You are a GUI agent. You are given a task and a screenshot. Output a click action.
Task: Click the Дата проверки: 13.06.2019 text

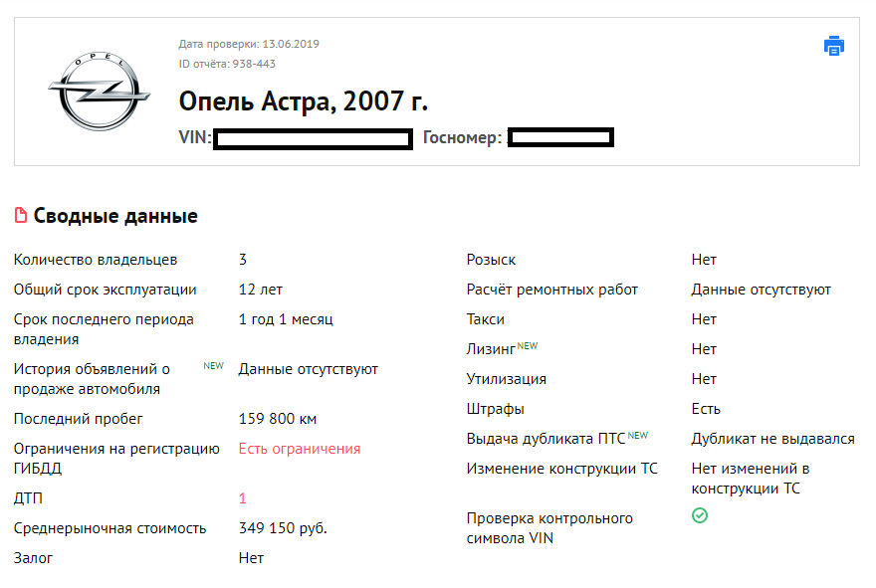click(249, 44)
